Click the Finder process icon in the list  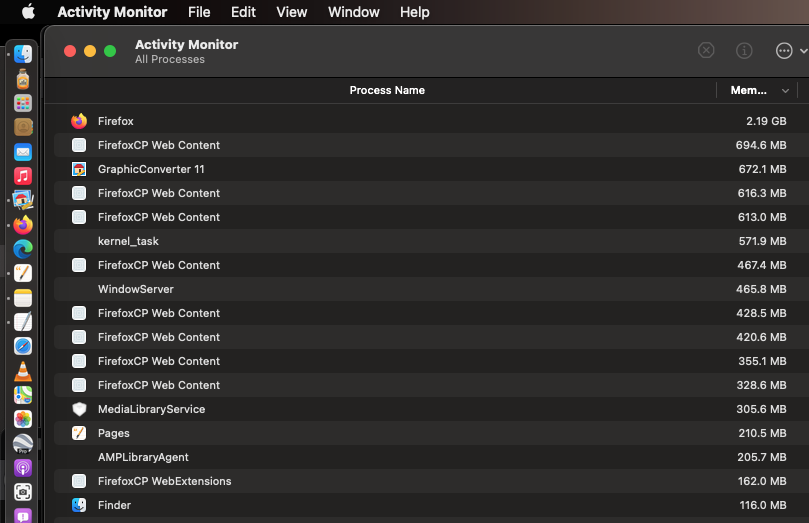coord(79,505)
